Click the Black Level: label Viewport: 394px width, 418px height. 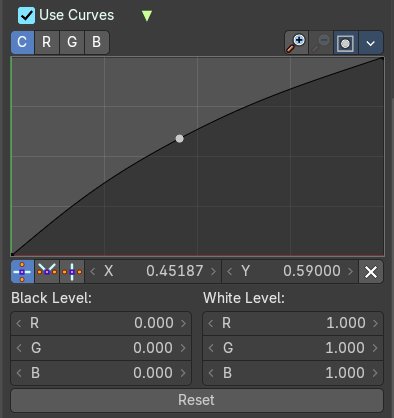[x=51, y=298]
